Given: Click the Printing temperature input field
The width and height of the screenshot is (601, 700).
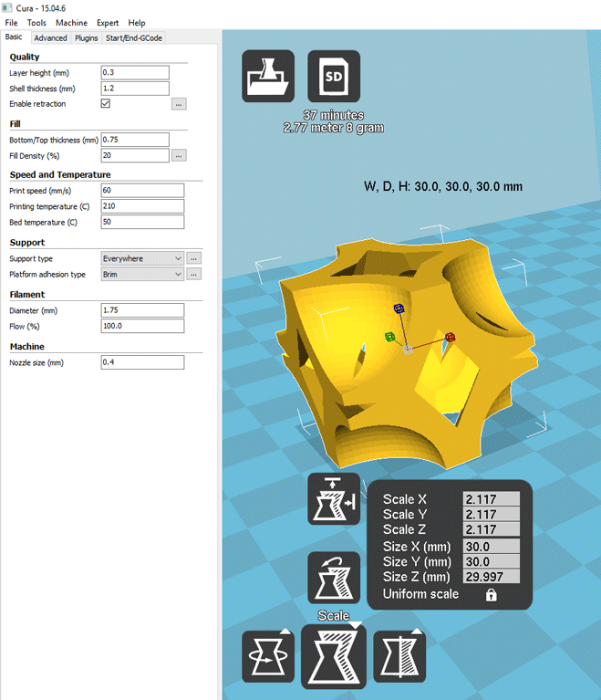Looking at the screenshot, I should tap(142, 206).
